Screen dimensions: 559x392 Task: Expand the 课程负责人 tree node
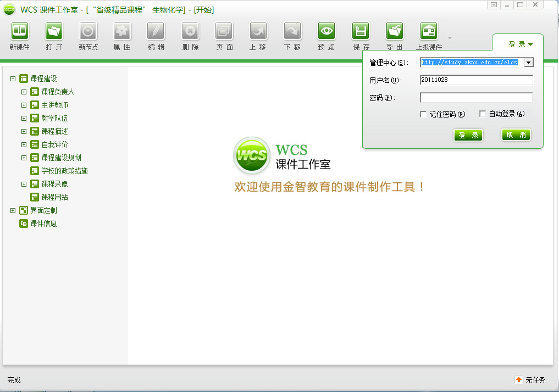(x=24, y=92)
